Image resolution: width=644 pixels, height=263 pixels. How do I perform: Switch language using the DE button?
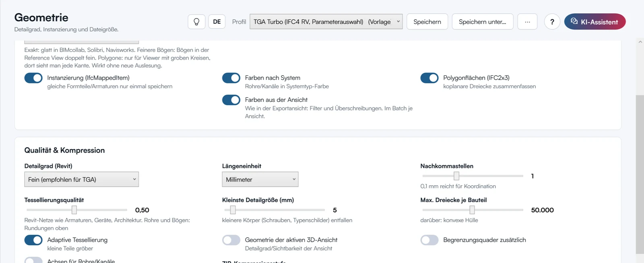217,22
